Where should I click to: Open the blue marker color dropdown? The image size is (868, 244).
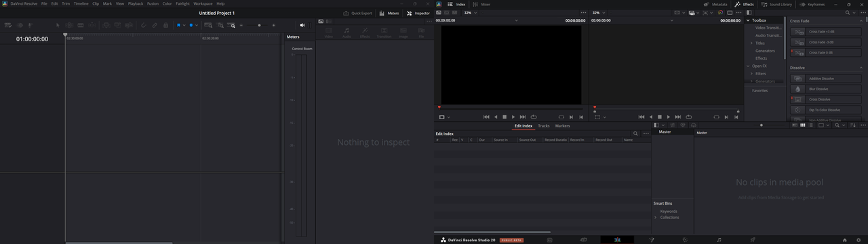pyautogui.click(x=197, y=25)
